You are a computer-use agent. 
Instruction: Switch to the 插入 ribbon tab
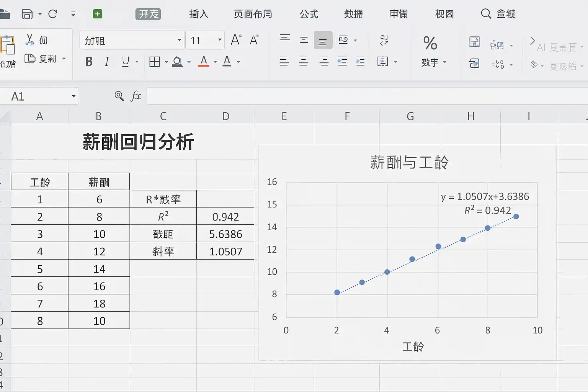(x=198, y=14)
